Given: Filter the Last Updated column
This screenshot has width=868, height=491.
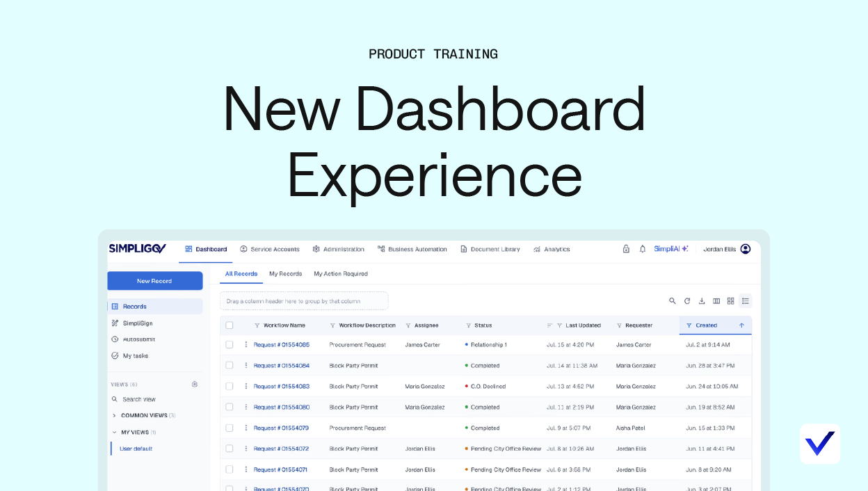Looking at the screenshot, I should 559,325.
